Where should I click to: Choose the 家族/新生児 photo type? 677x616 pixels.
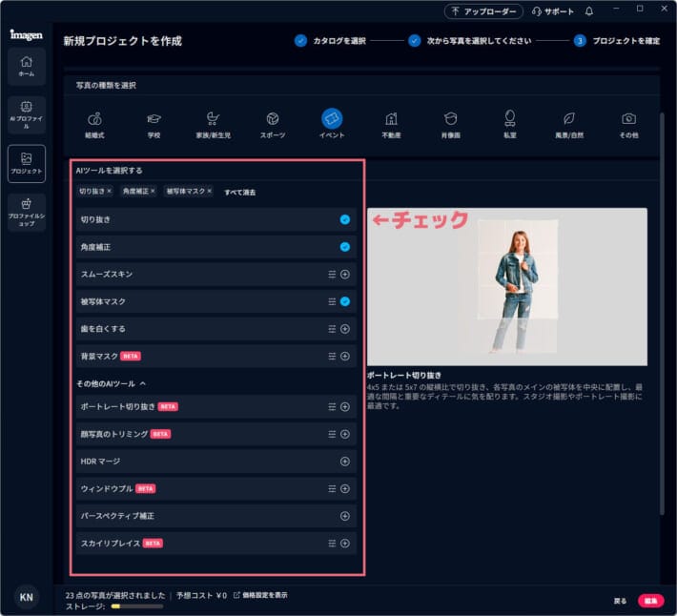213,125
